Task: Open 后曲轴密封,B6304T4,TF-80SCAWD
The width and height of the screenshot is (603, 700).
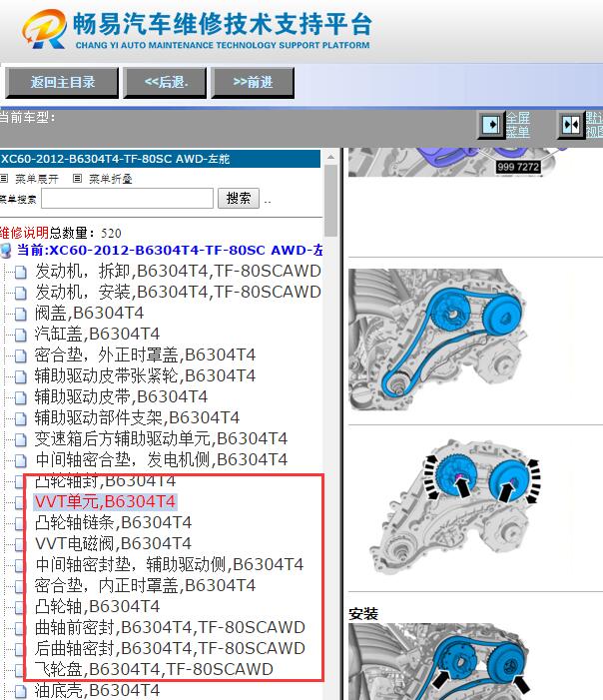Action: coord(170,649)
